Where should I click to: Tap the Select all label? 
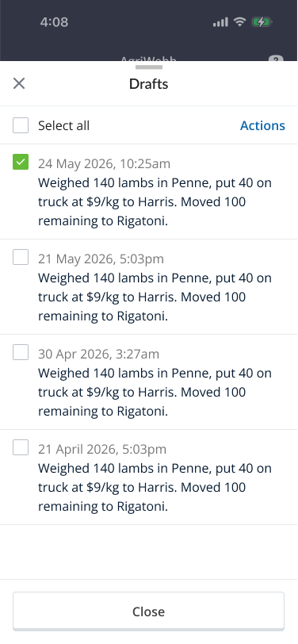coord(63,125)
